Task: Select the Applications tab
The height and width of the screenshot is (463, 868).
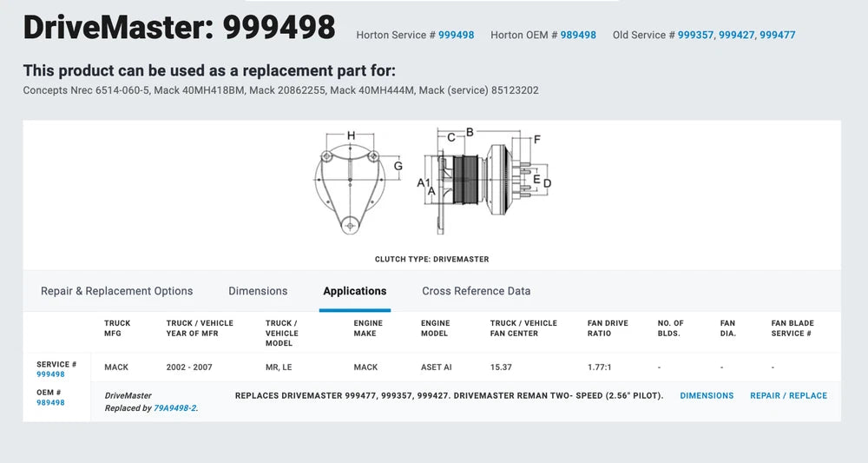Action: [354, 291]
